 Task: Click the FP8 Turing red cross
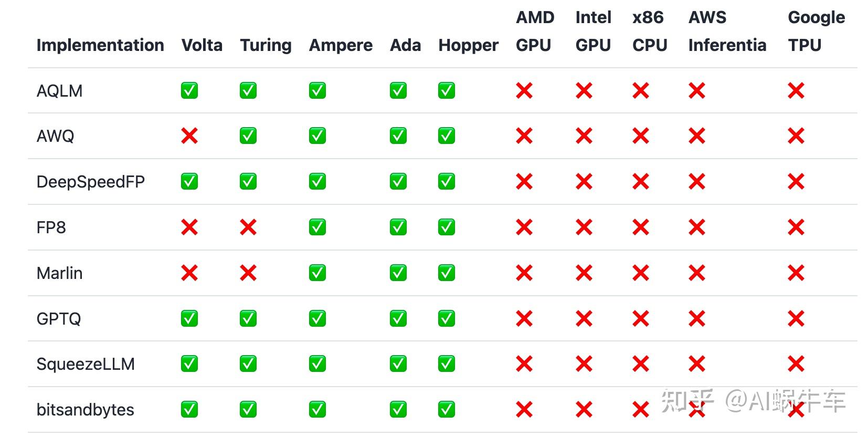pyautogui.click(x=248, y=227)
